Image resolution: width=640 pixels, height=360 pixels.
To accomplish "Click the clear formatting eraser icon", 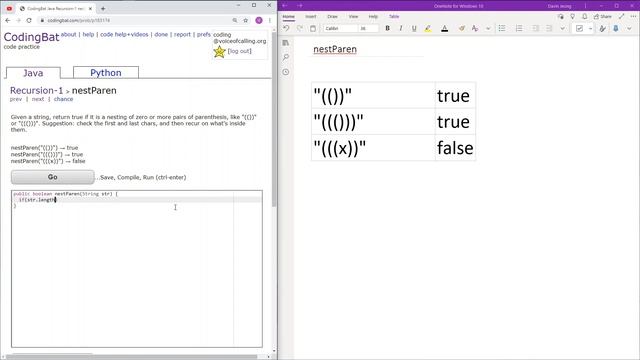I will tap(462, 29).
